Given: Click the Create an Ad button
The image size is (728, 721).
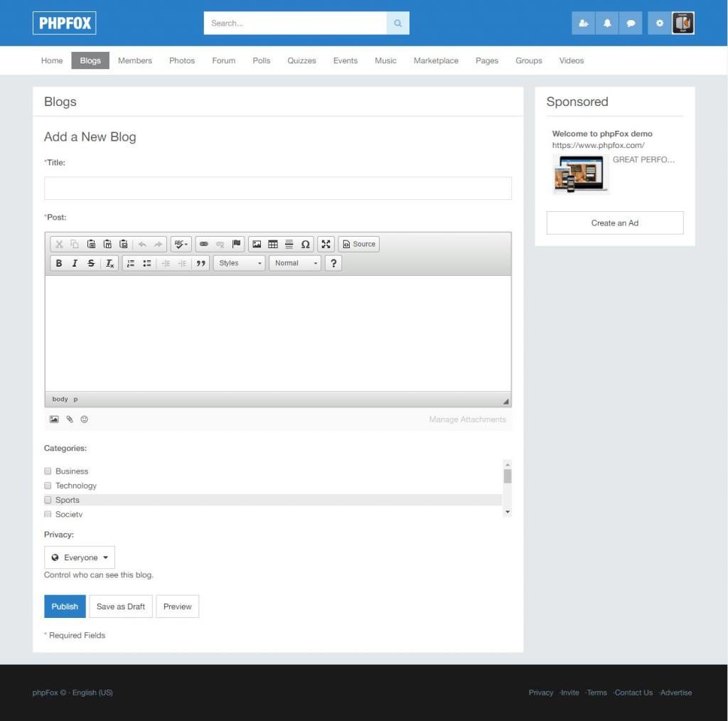Looking at the screenshot, I should (x=615, y=223).
